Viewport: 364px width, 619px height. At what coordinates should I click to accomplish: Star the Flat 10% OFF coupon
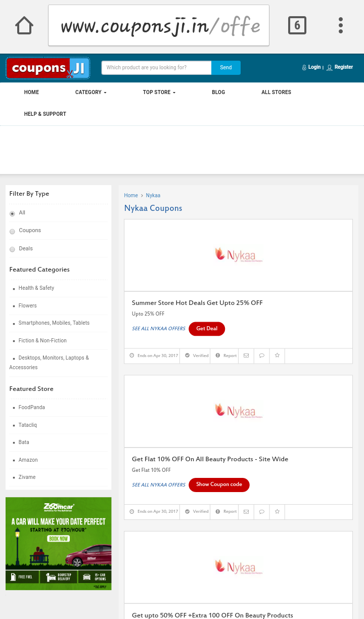point(277,512)
